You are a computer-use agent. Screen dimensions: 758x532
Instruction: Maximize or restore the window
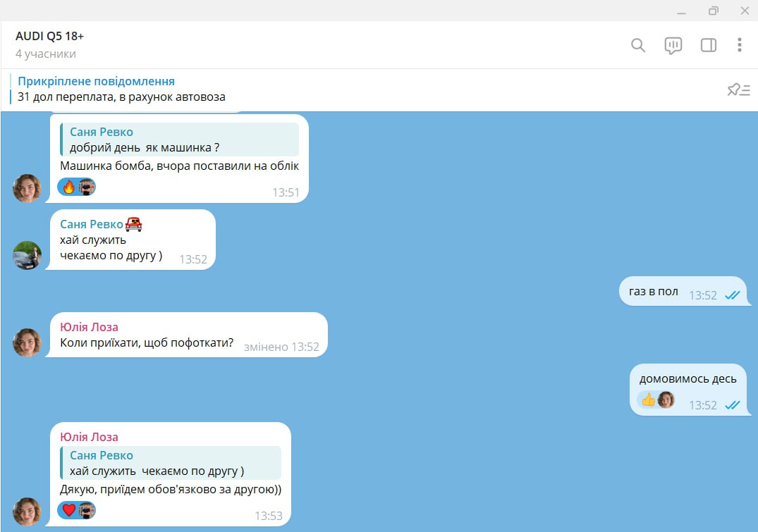tap(714, 11)
